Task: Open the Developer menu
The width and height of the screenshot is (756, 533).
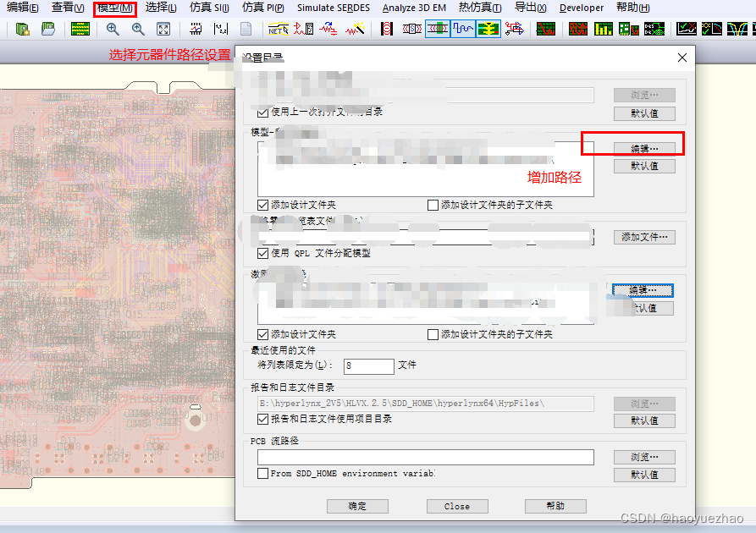Action: pyautogui.click(x=582, y=8)
